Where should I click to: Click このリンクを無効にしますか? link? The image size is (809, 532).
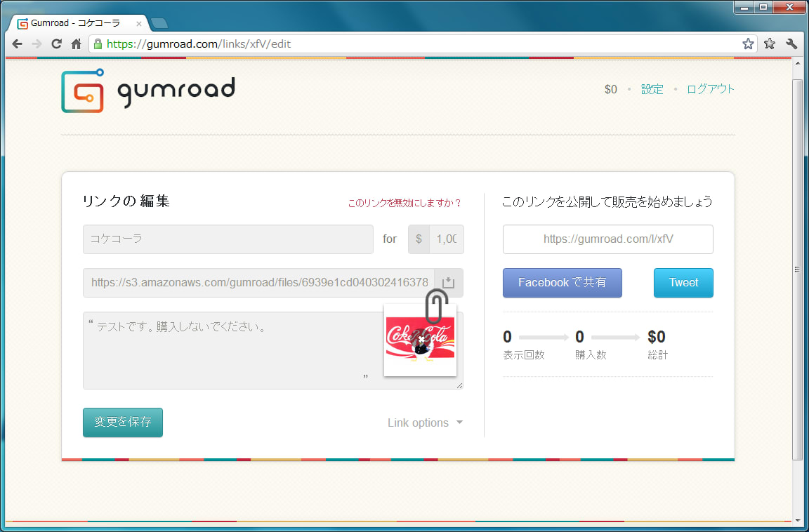click(x=404, y=204)
